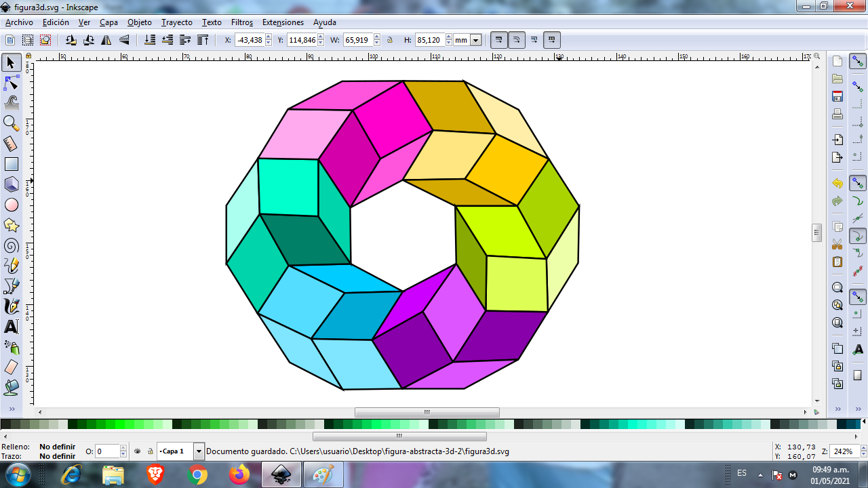This screenshot has height=488, width=868.
Task: Choose the Bezier pen tool
Action: (11, 286)
